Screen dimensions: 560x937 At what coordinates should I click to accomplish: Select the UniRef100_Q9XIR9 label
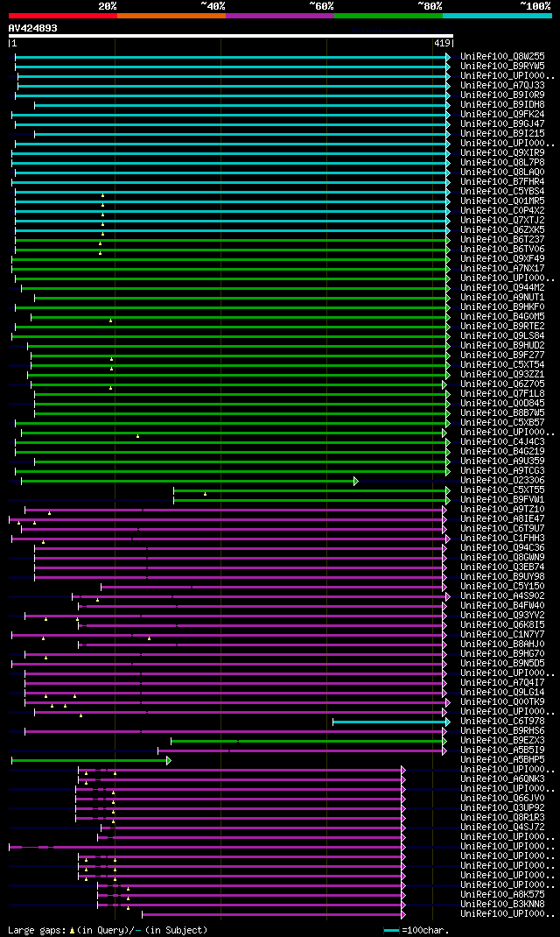pos(502,153)
